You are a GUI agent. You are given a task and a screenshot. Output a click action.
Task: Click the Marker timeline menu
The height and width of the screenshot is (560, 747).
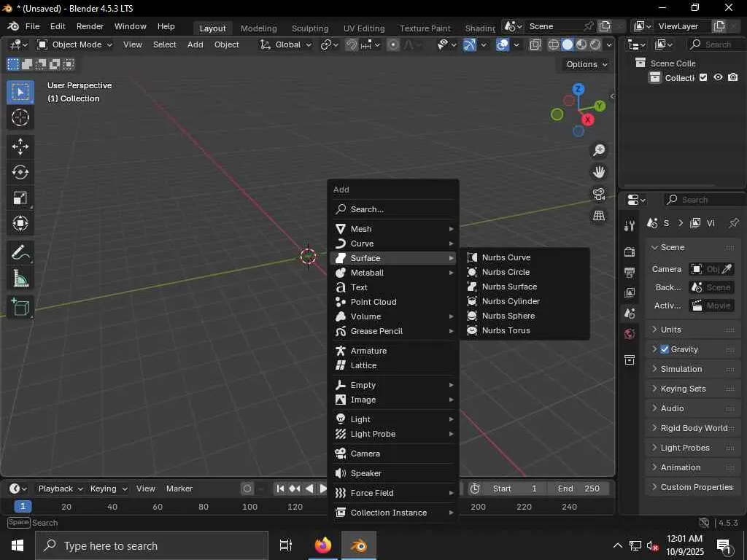(x=179, y=489)
